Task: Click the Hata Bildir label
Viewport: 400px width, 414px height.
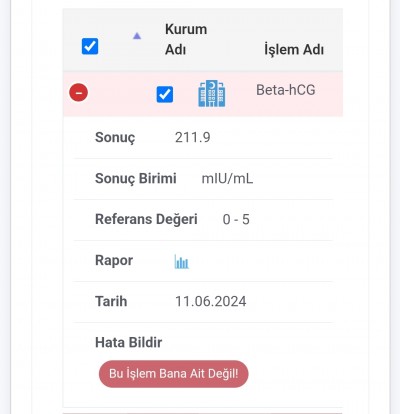Action: [x=129, y=342]
